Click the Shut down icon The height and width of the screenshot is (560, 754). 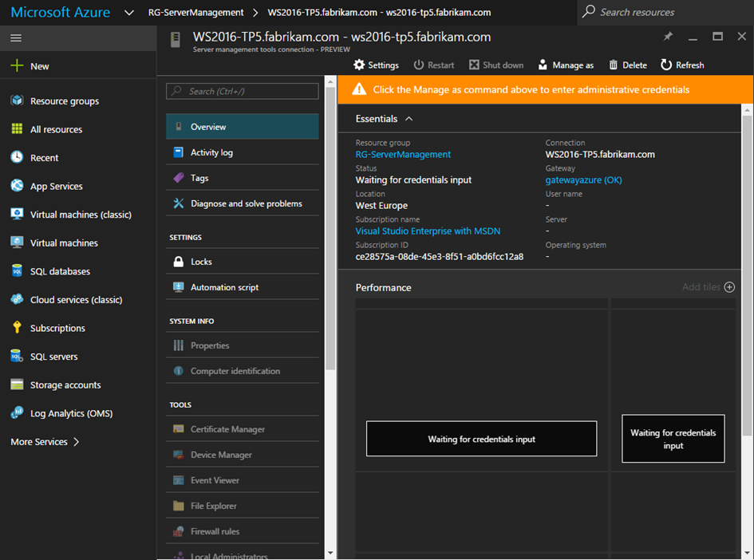474,65
